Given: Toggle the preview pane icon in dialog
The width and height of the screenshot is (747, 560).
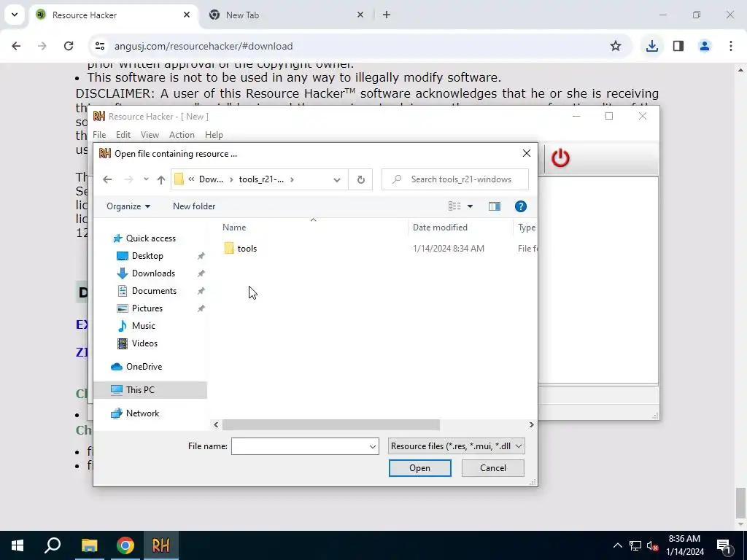Looking at the screenshot, I should pos(495,206).
